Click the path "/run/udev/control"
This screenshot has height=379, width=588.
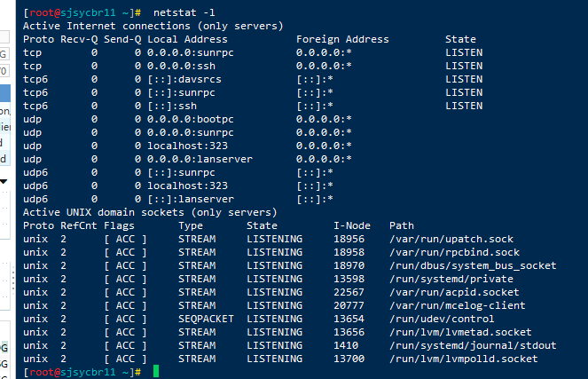coord(442,319)
